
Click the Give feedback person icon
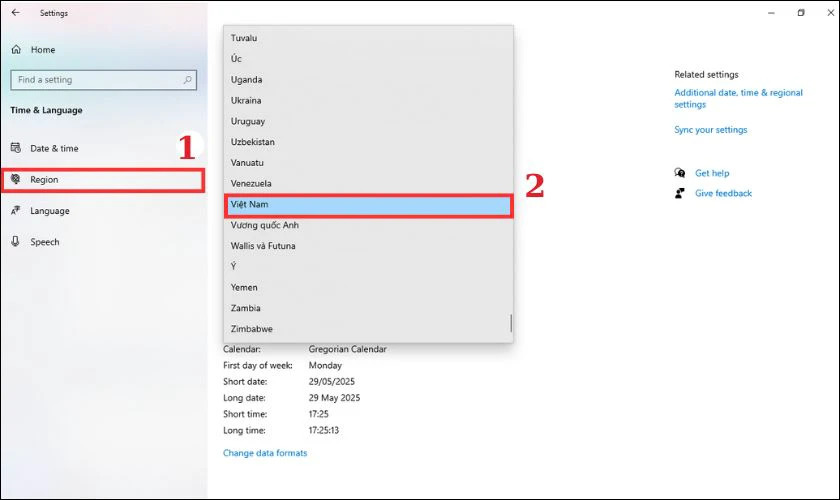(x=680, y=193)
